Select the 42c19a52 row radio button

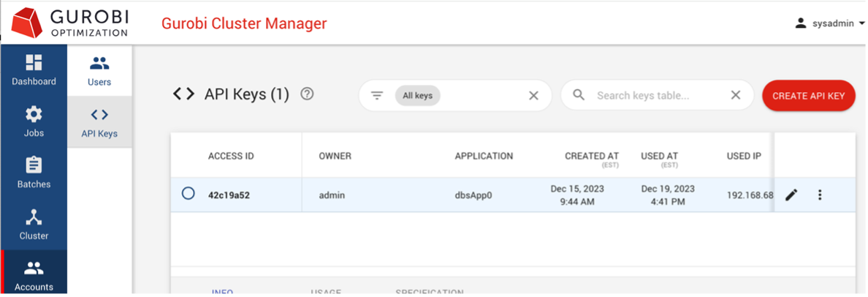(189, 193)
